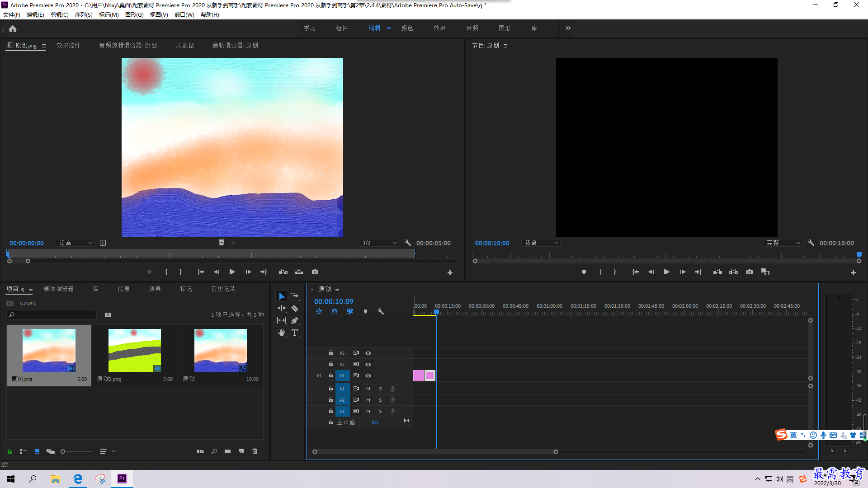Screen dimensions: 868x488
Task: Open Program playback resolution dropdown
Action: coord(783,243)
